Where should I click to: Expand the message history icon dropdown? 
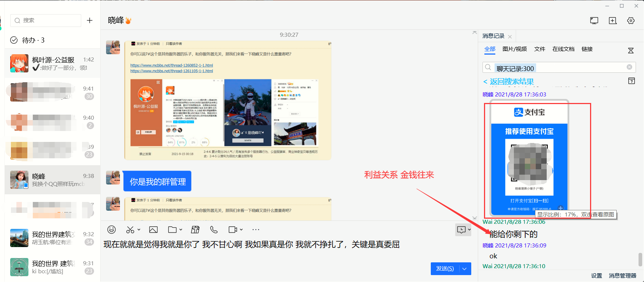click(x=469, y=230)
